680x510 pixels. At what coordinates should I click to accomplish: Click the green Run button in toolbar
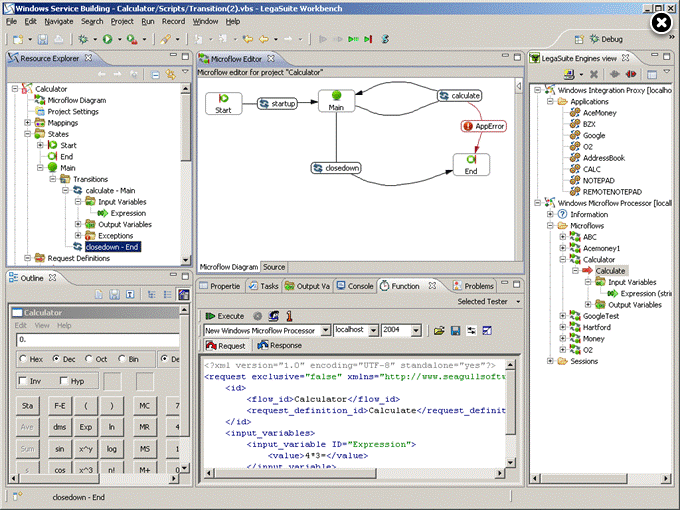pos(107,39)
